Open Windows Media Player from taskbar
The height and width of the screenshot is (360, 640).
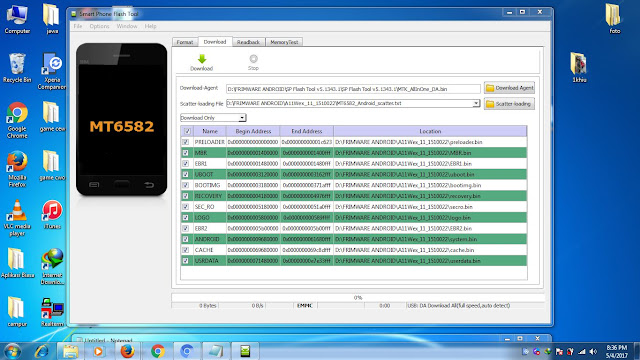point(98,351)
